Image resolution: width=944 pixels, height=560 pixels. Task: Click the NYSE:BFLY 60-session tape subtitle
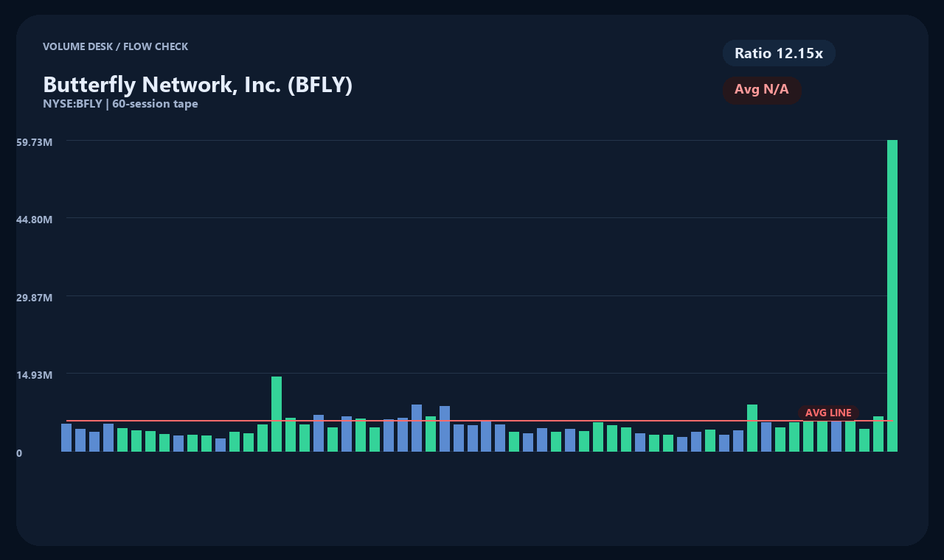click(120, 104)
